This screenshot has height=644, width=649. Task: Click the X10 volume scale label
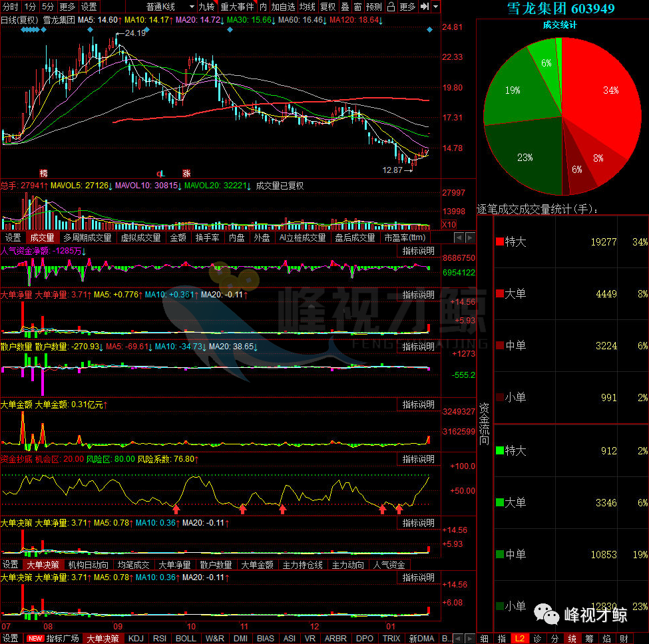(x=449, y=225)
